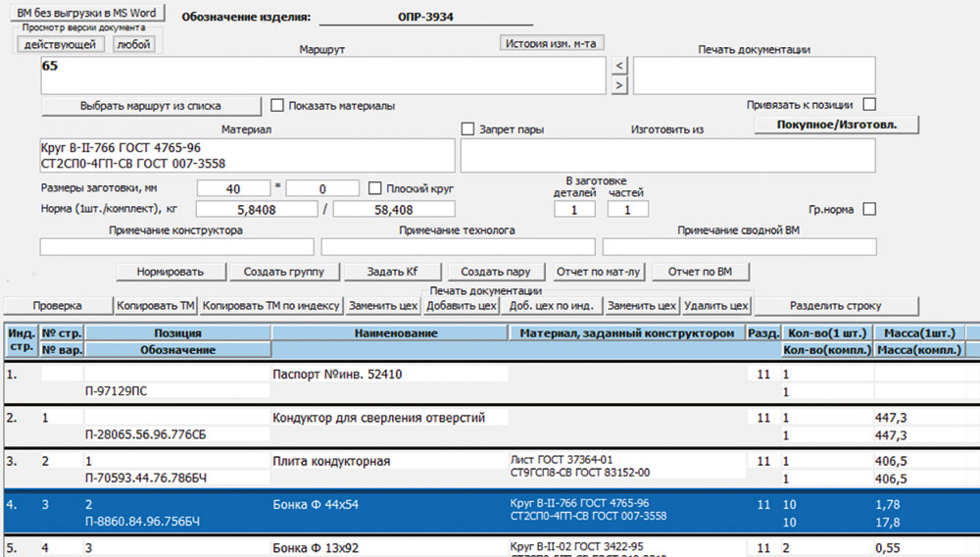
Task: Click the right arrow button beside route field
Action: click(619, 86)
